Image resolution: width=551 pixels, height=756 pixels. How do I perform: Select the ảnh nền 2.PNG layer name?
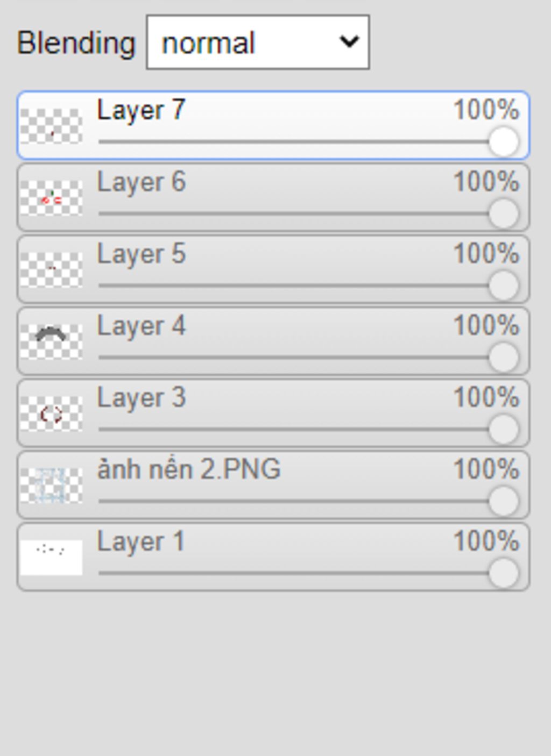189,469
